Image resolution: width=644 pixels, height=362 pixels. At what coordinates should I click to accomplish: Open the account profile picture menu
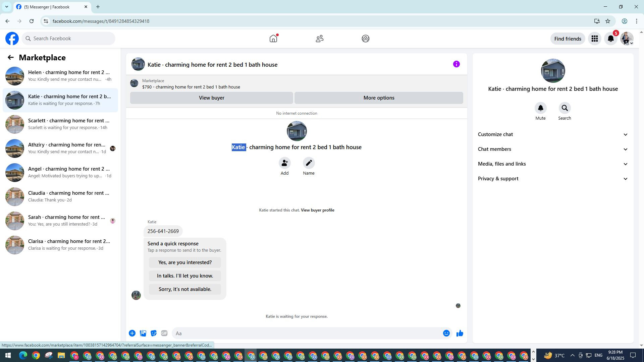627,39
